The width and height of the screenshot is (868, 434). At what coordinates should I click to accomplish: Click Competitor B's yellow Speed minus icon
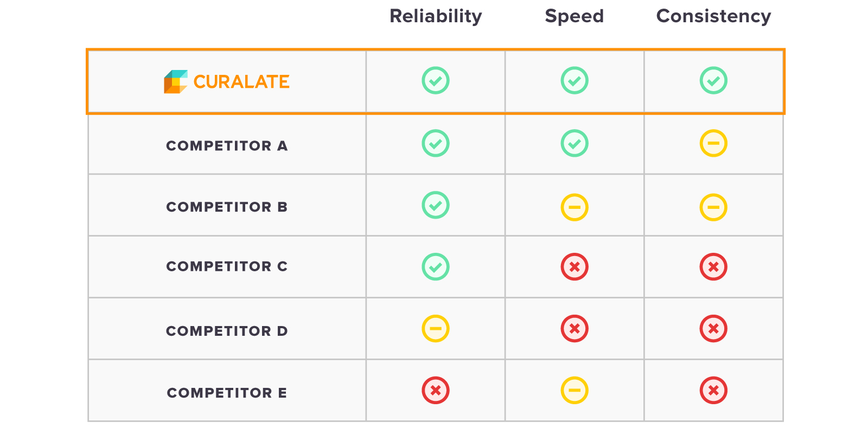point(575,207)
